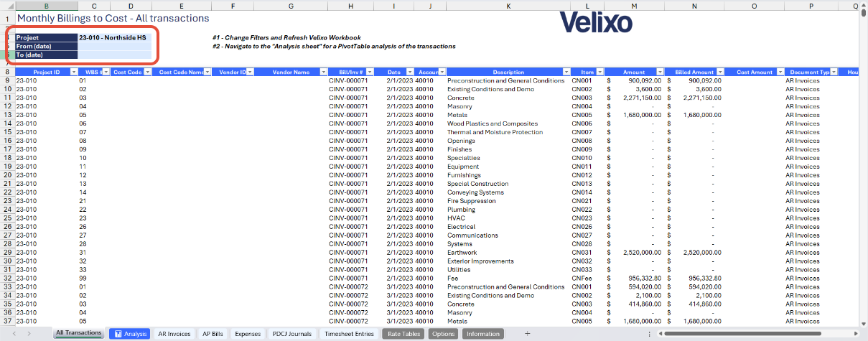The image size is (868, 341).
Task: Open the Cost Amount column filter dropdown
Action: [x=780, y=73]
